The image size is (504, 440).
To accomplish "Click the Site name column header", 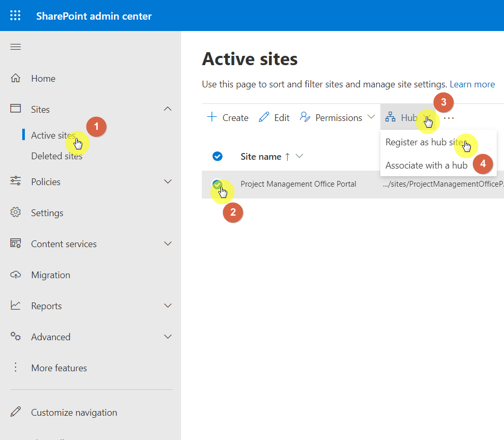I will 261,157.
